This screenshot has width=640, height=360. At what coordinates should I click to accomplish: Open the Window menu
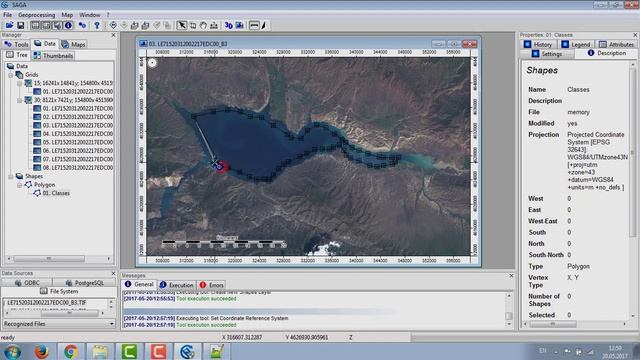click(x=89, y=15)
